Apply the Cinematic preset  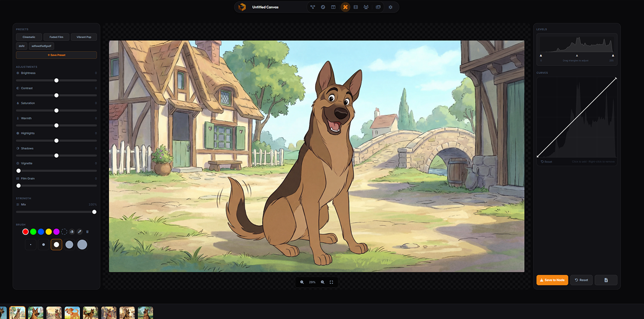point(28,37)
